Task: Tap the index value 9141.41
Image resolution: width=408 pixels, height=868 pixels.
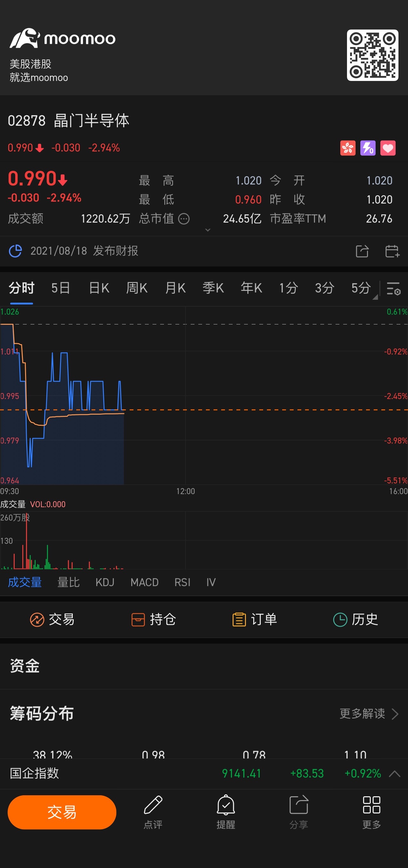Action: coord(241,773)
